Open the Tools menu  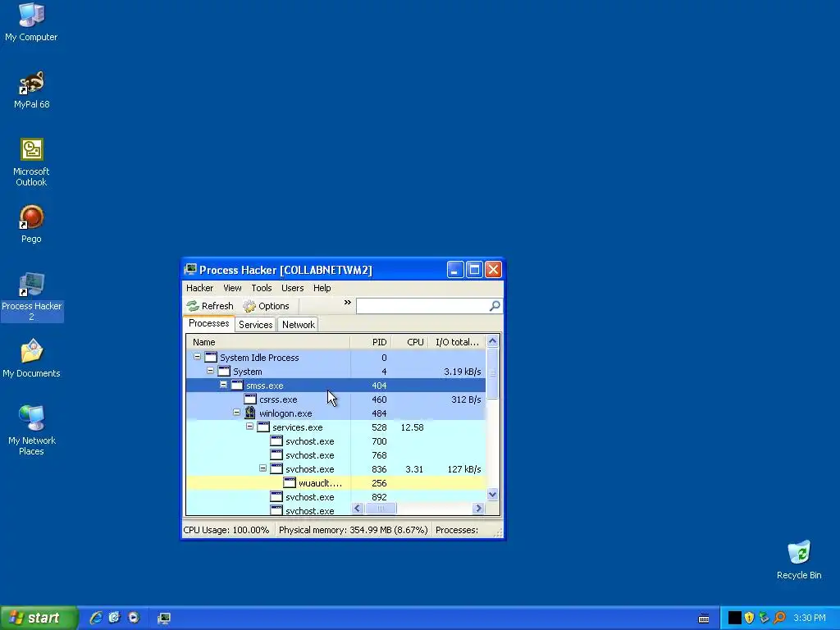(x=262, y=288)
